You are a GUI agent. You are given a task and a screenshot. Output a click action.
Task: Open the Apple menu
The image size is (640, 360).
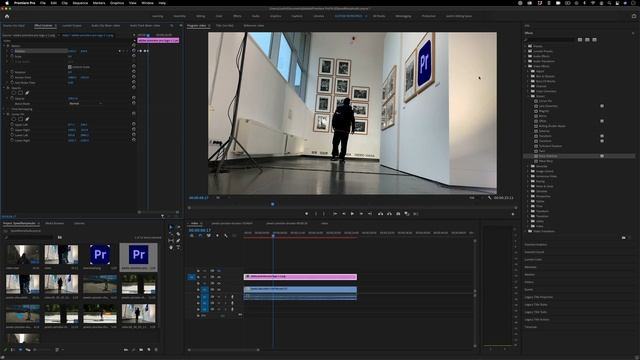pos(7,3)
